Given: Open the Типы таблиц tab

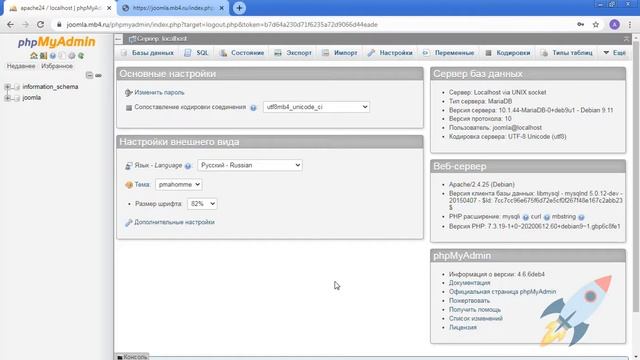Looking at the screenshot, I should pos(567,53).
